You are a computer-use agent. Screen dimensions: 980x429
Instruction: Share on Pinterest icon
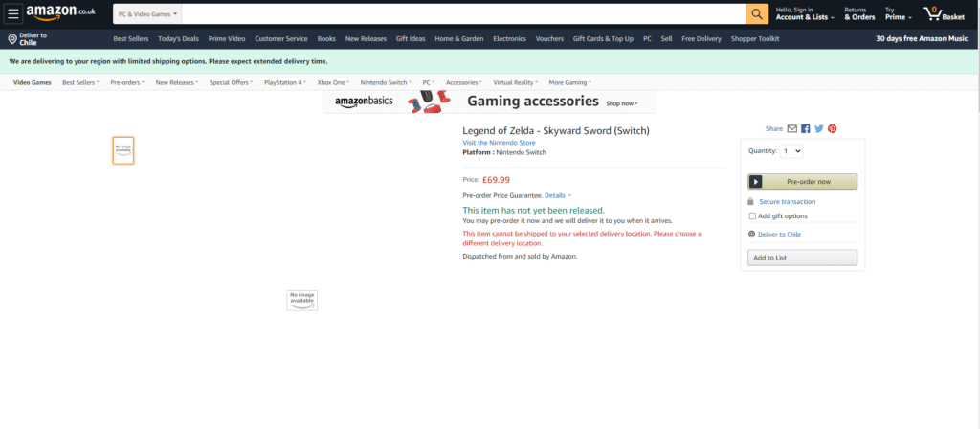(x=832, y=129)
